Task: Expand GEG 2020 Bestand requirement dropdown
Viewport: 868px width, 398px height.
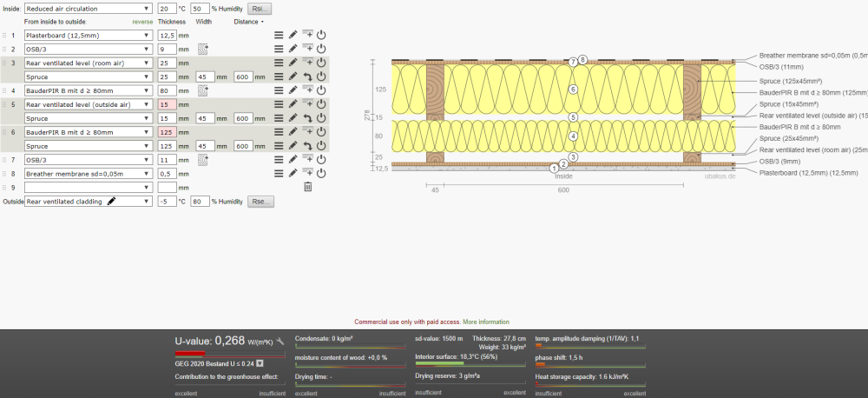Action: click(x=260, y=363)
